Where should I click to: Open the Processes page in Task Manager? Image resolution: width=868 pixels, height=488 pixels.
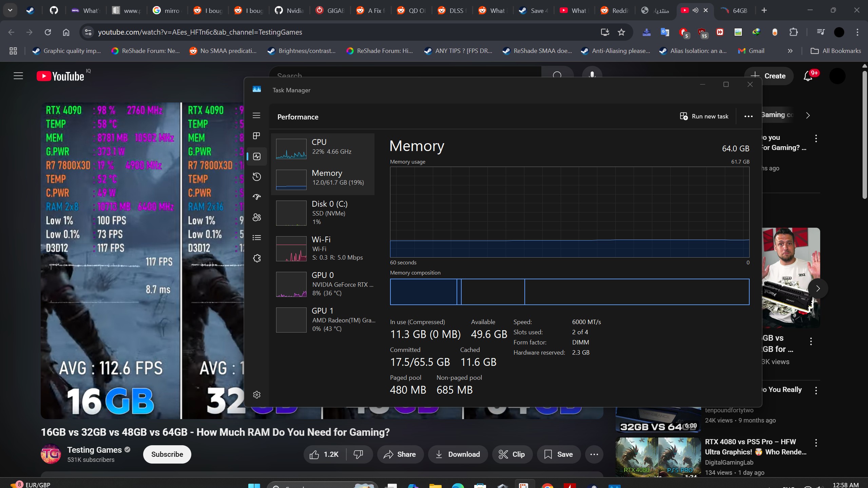256,136
